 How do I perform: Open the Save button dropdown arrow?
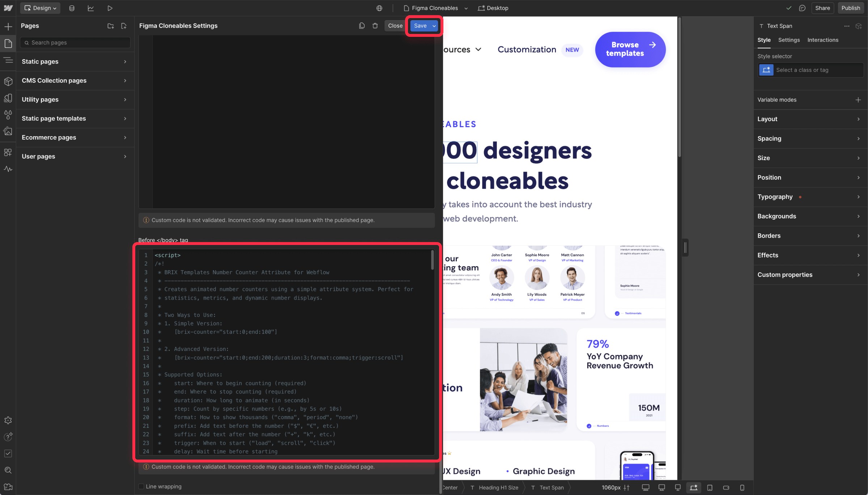pyautogui.click(x=434, y=26)
